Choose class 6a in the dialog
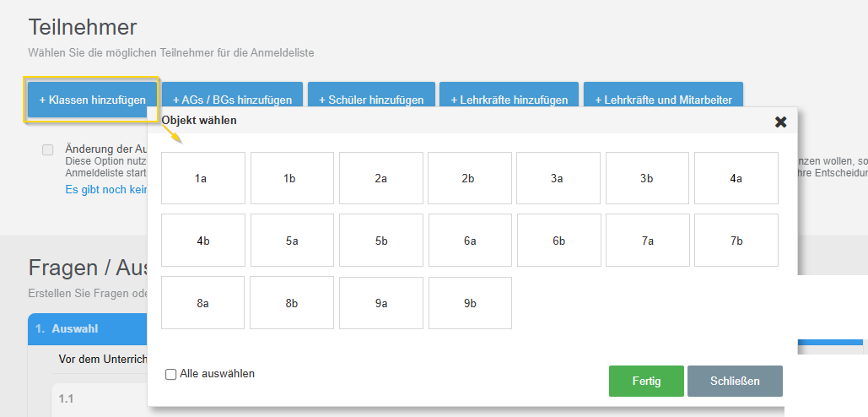This screenshot has height=417, width=868. point(469,241)
